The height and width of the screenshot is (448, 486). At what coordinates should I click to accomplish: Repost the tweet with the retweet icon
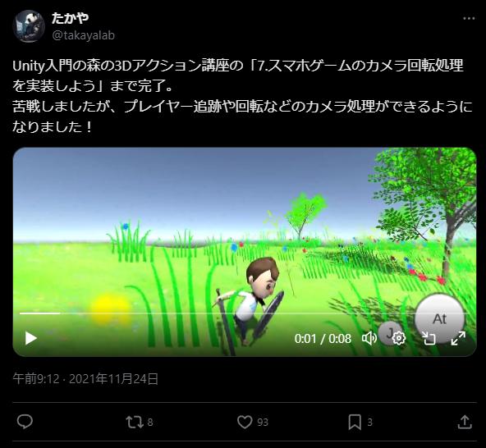135,422
